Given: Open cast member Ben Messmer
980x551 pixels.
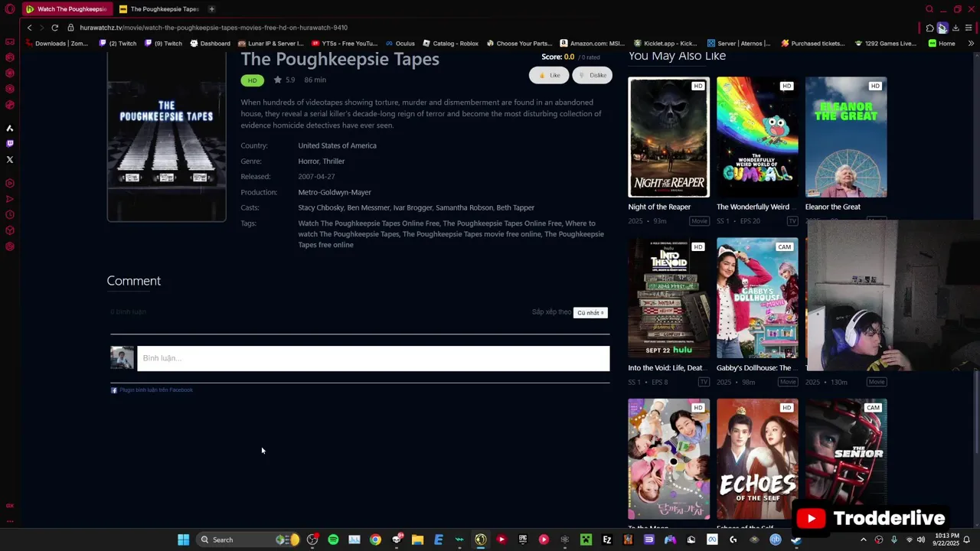Looking at the screenshot, I should pyautogui.click(x=368, y=207).
